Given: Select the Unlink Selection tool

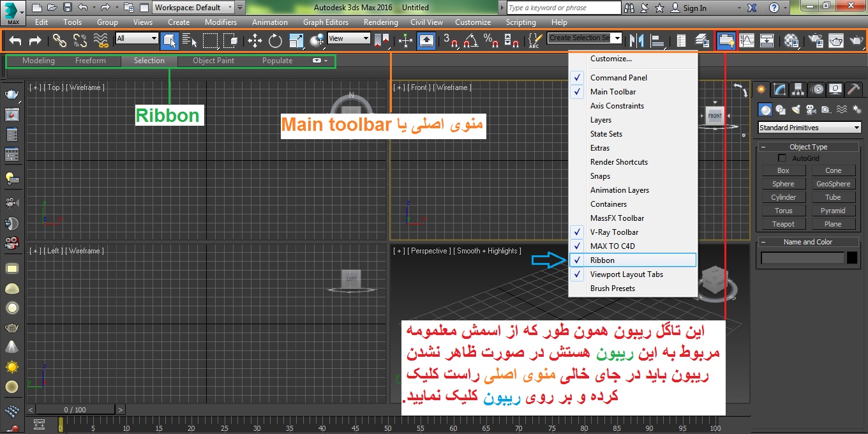Looking at the screenshot, I should pyautogui.click(x=80, y=40).
